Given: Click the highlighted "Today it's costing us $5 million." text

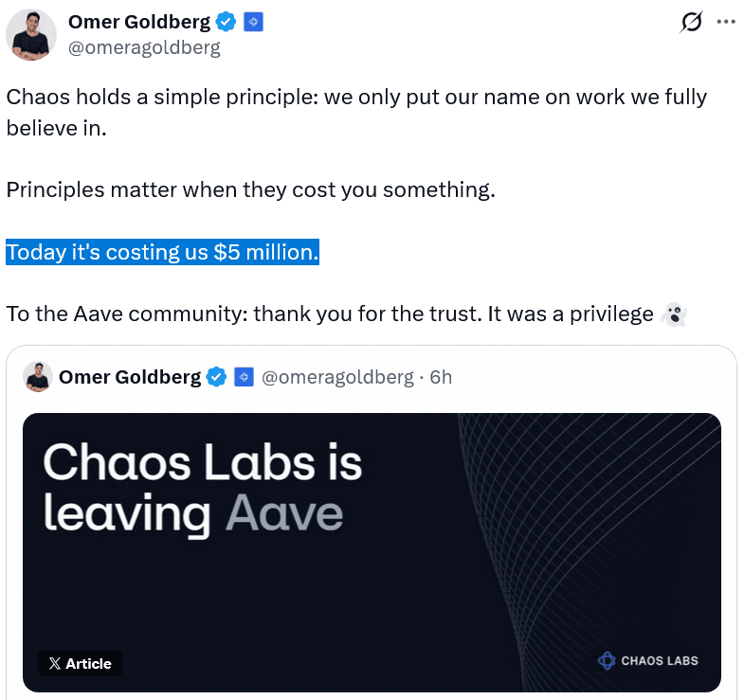Looking at the screenshot, I should point(162,253).
